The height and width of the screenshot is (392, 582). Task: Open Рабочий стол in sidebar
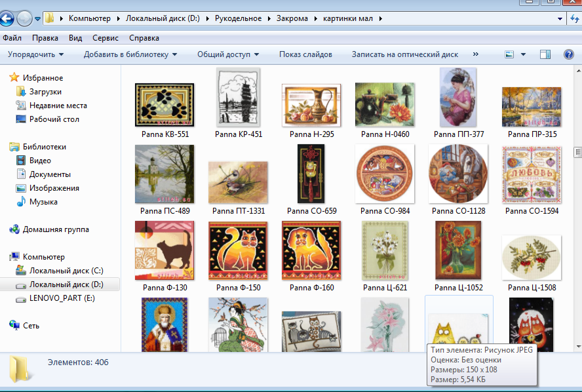54,119
